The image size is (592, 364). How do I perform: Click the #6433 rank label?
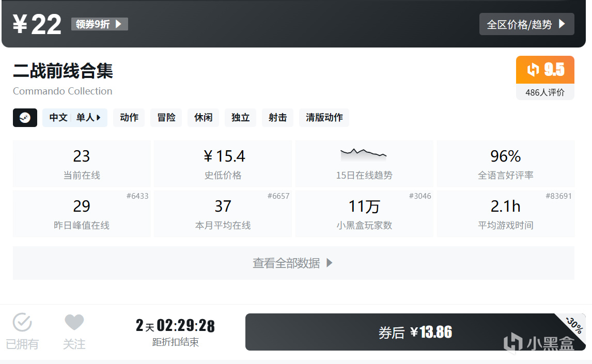(137, 196)
